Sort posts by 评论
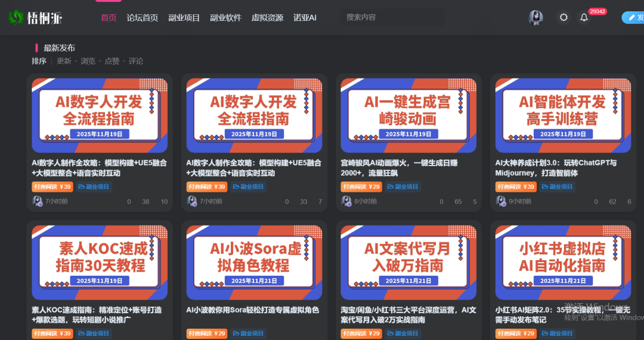This screenshot has width=644, height=340. click(136, 61)
